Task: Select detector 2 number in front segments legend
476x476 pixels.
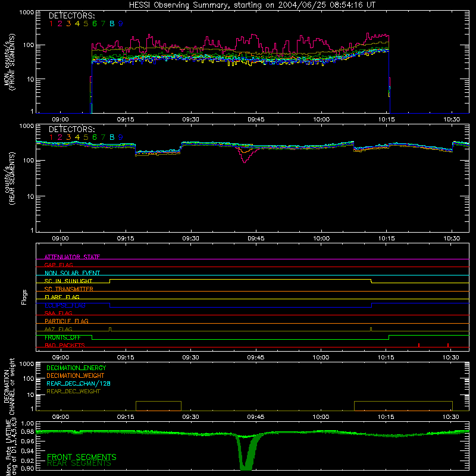Action: (x=60, y=24)
